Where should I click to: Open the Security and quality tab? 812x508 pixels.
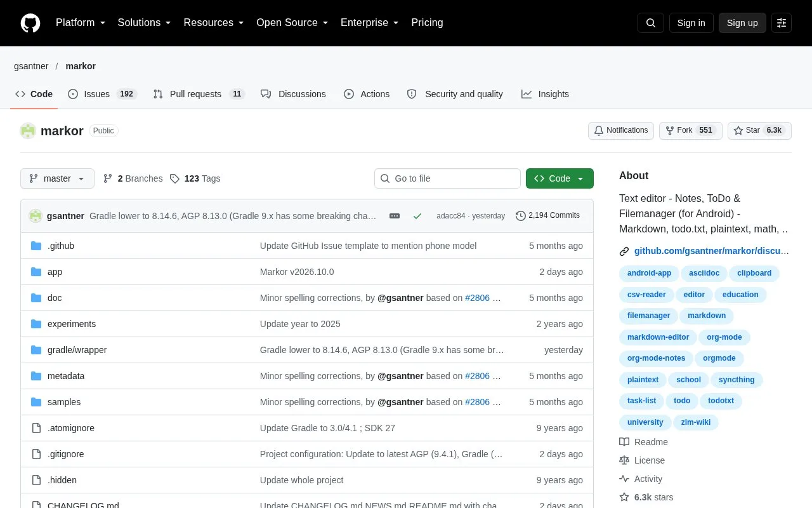tap(455, 94)
